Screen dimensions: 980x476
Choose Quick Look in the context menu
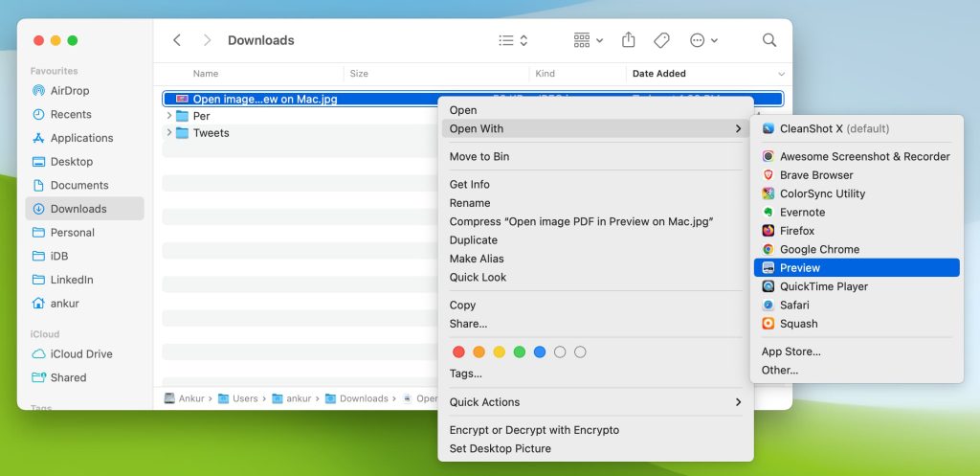595,277
